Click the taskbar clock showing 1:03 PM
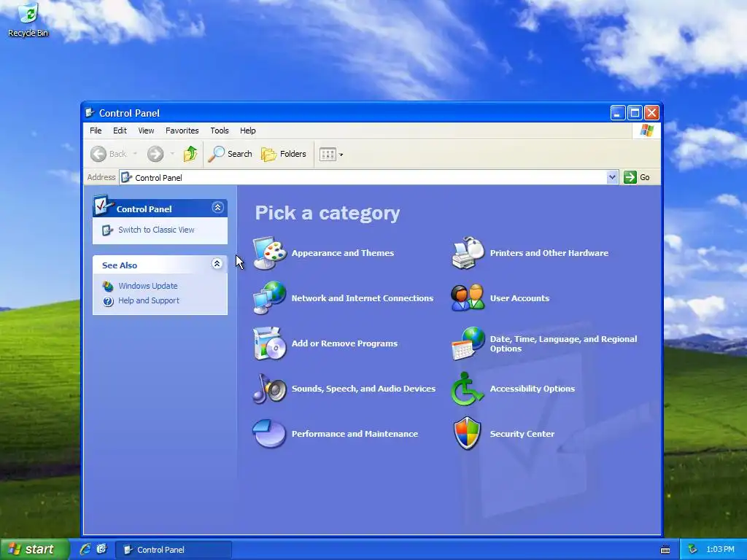Viewport: 747px width, 560px height. [720, 549]
